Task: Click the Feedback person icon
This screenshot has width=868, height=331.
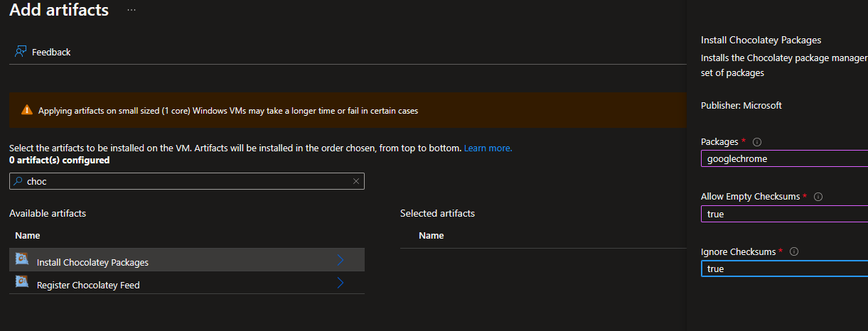Action: (x=21, y=52)
